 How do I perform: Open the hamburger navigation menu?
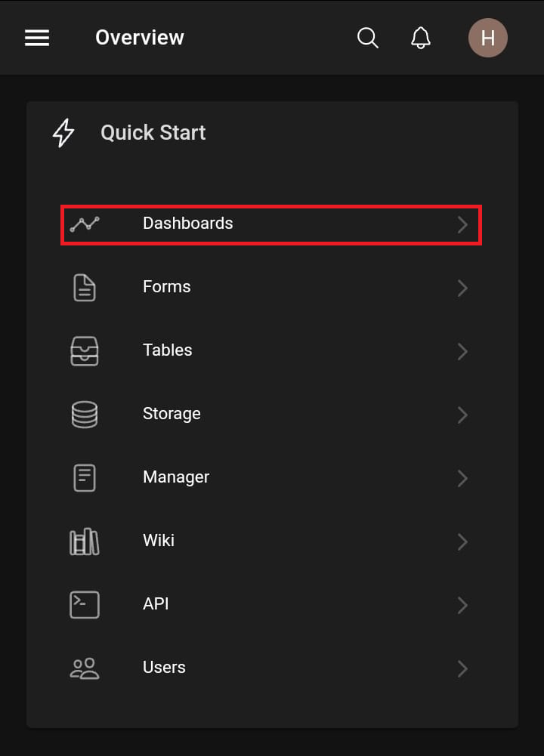pos(37,38)
